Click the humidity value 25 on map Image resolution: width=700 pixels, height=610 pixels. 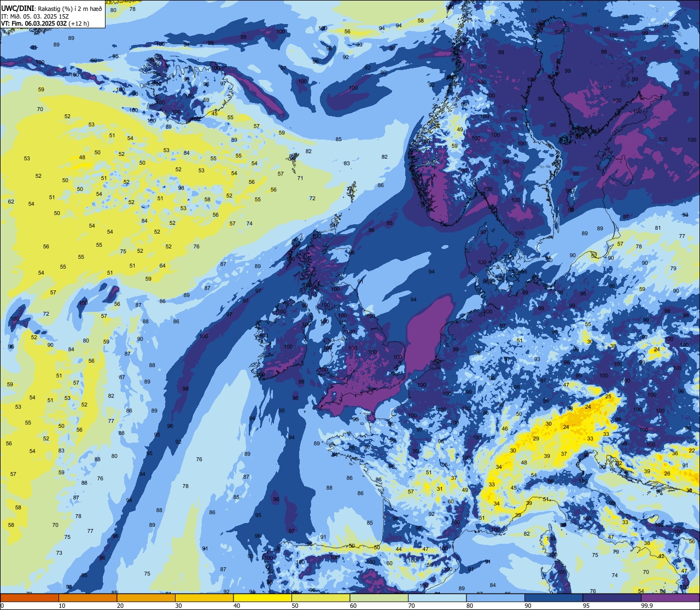[608, 396]
